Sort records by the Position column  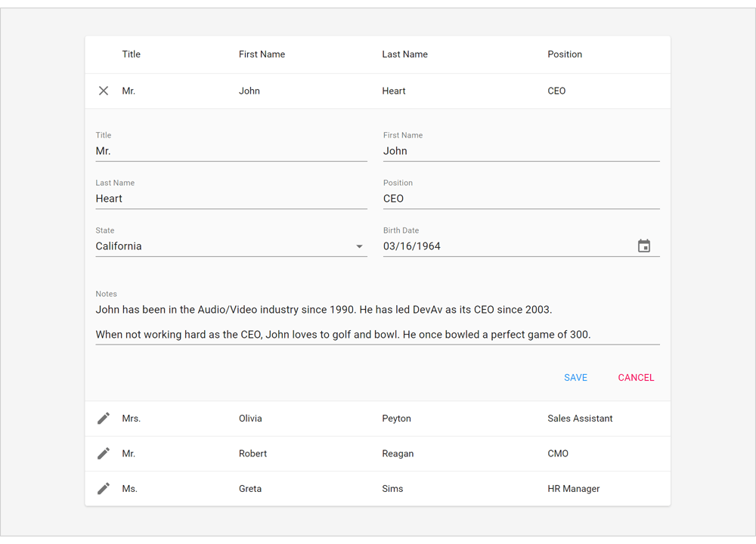coord(565,54)
